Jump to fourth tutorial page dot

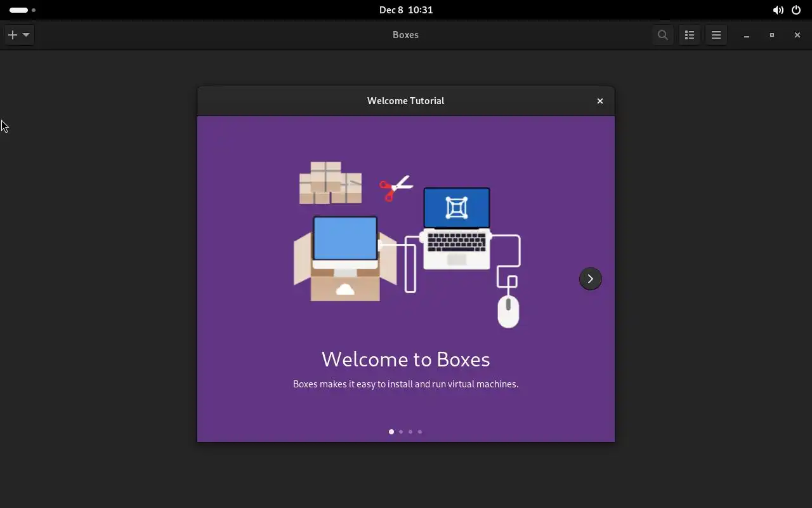[x=420, y=432]
